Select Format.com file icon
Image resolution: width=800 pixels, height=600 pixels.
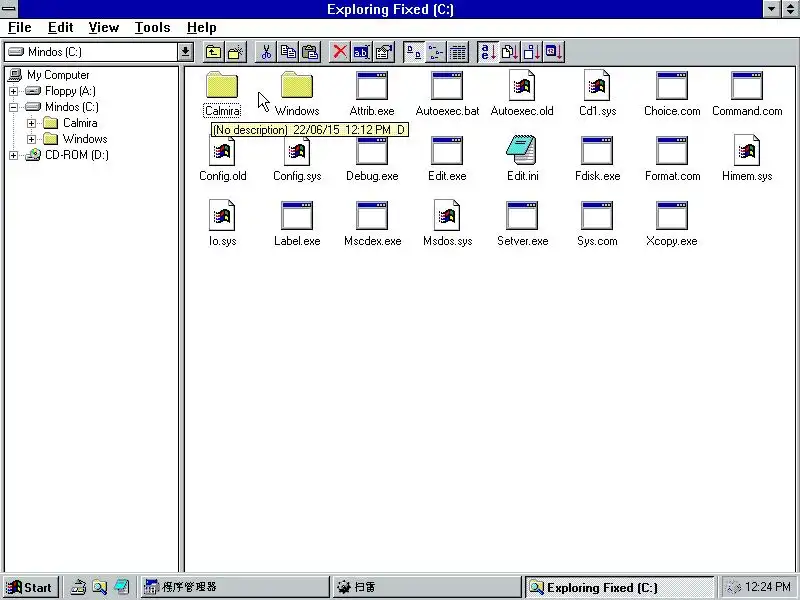point(672,151)
